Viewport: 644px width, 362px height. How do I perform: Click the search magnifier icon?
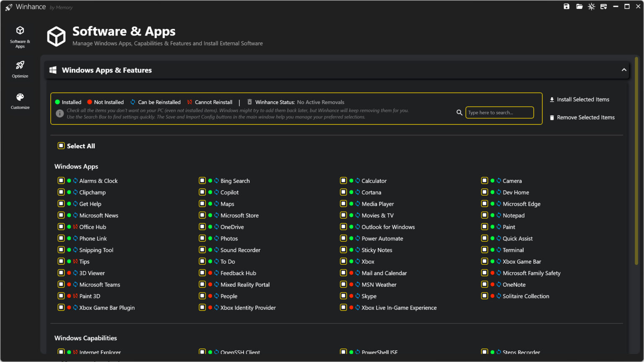pos(459,112)
